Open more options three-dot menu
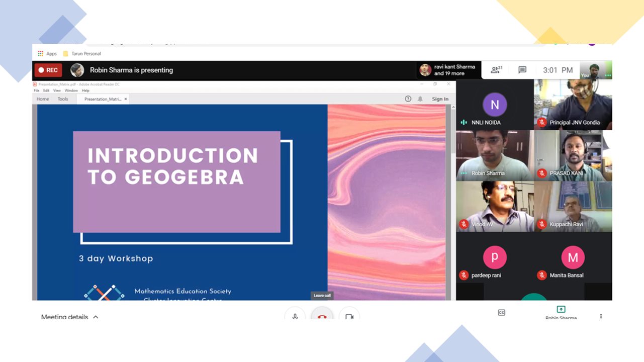The width and height of the screenshot is (644, 362). pos(601,317)
